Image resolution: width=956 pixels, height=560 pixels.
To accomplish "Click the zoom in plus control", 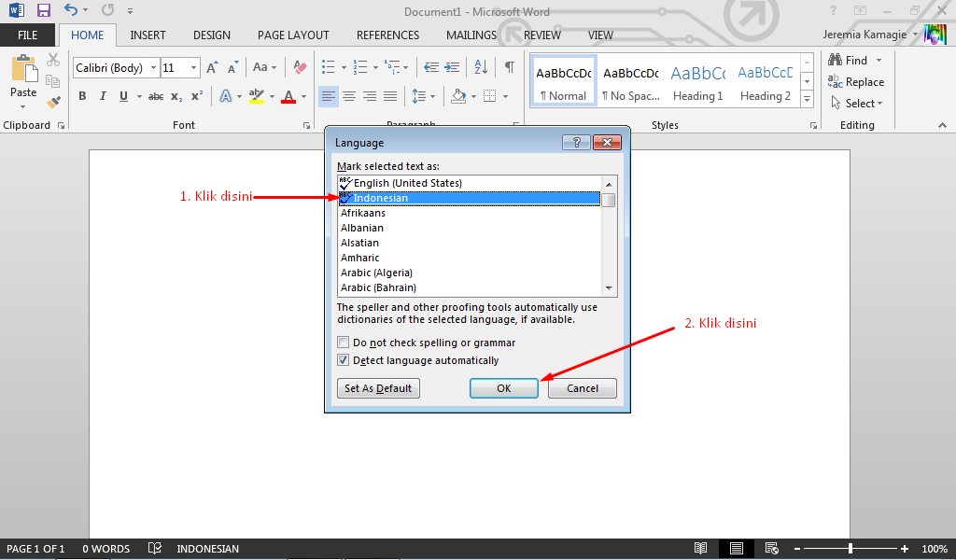I will 902,548.
